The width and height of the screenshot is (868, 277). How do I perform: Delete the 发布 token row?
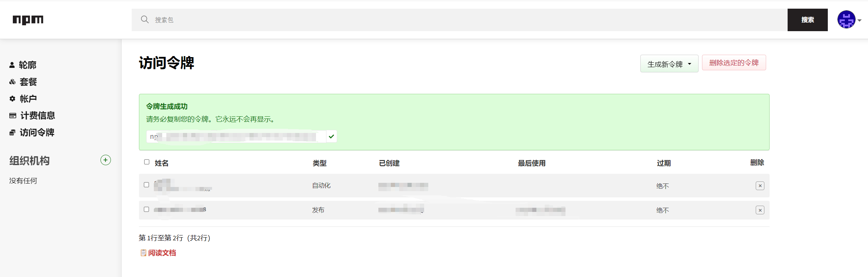[x=760, y=210]
